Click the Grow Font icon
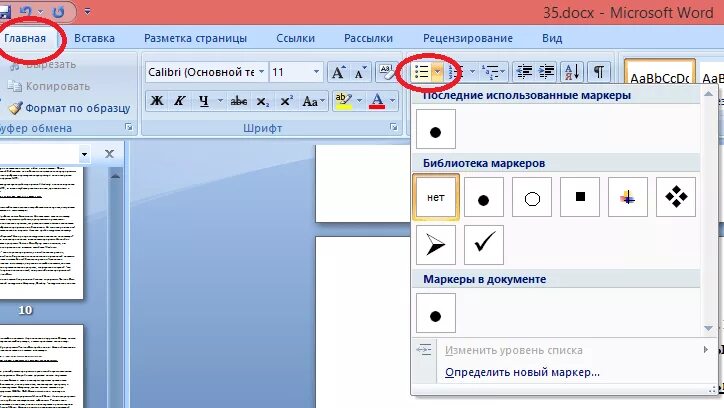The image size is (724, 408). (x=338, y=72)
